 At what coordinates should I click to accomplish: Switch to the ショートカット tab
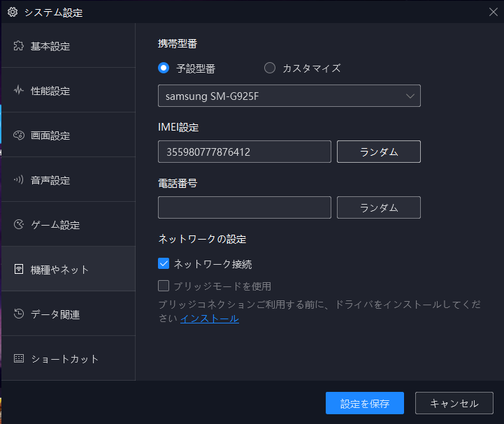point(68,358)
